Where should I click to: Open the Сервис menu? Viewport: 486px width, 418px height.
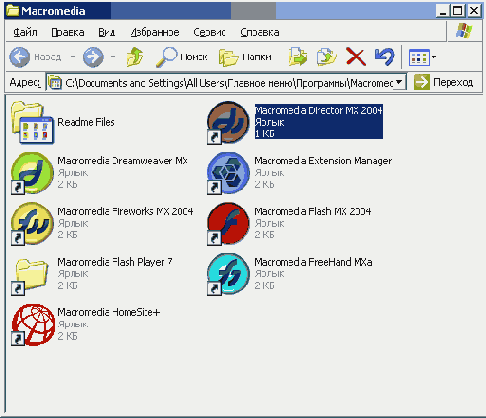coord(209,32)
